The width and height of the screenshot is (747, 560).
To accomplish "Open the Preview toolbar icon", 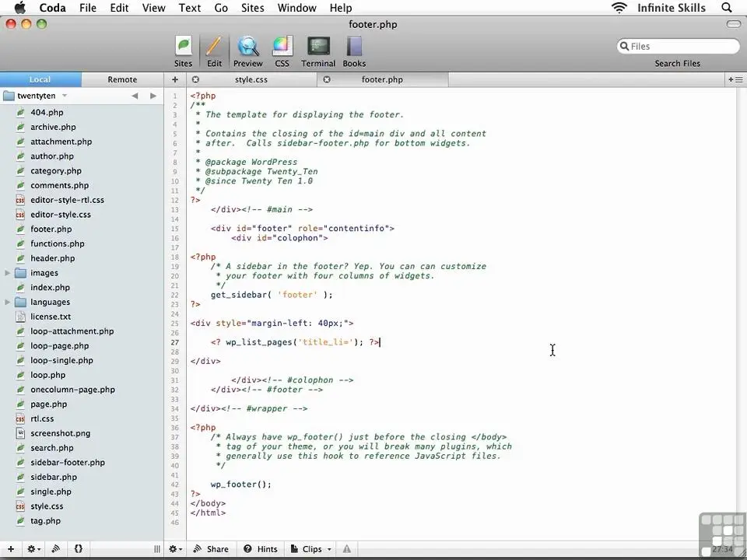I will click(x=247, y=51).
